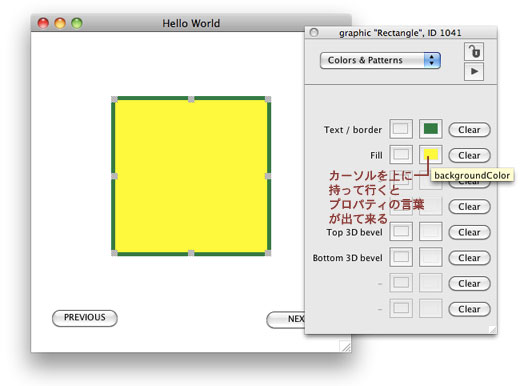The width and height of the screenshot is (532, 386).
Task: Open the Text / border pattern box
Action: [x=401, y=129]
